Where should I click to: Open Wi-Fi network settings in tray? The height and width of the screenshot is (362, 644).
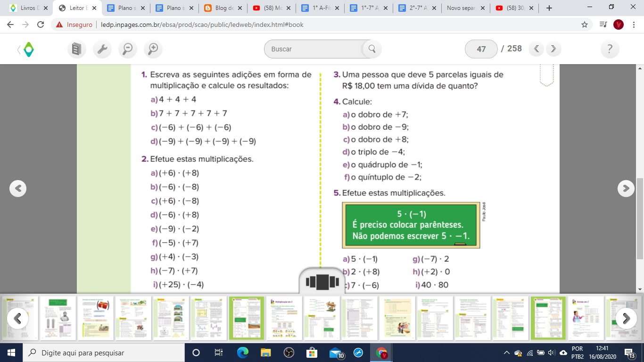tap(530, 353)
